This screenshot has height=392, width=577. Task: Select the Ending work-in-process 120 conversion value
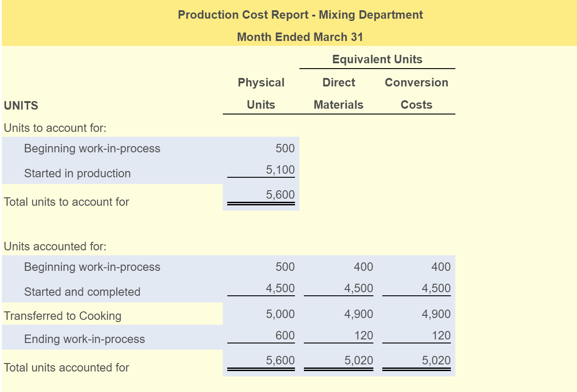pyautogui.click(x=441, y=335)
